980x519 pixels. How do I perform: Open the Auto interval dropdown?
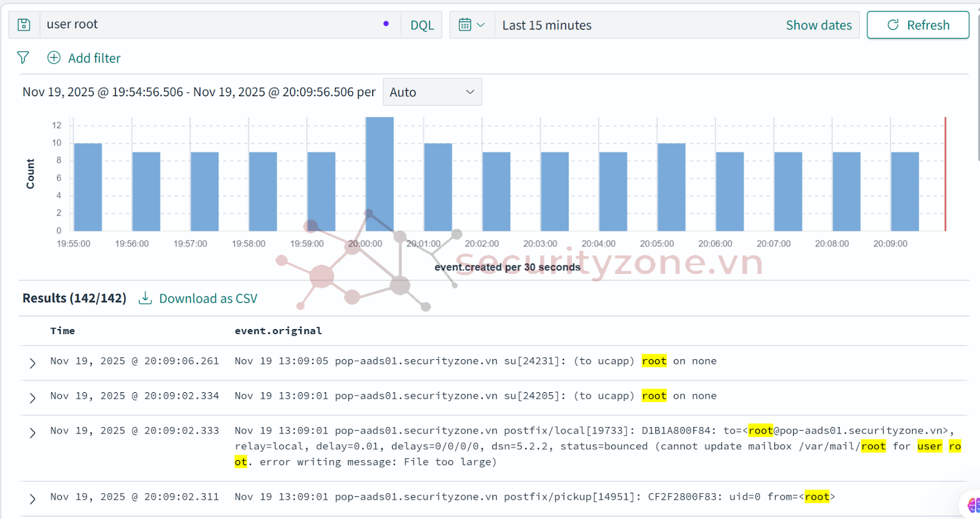coord(432,92)
